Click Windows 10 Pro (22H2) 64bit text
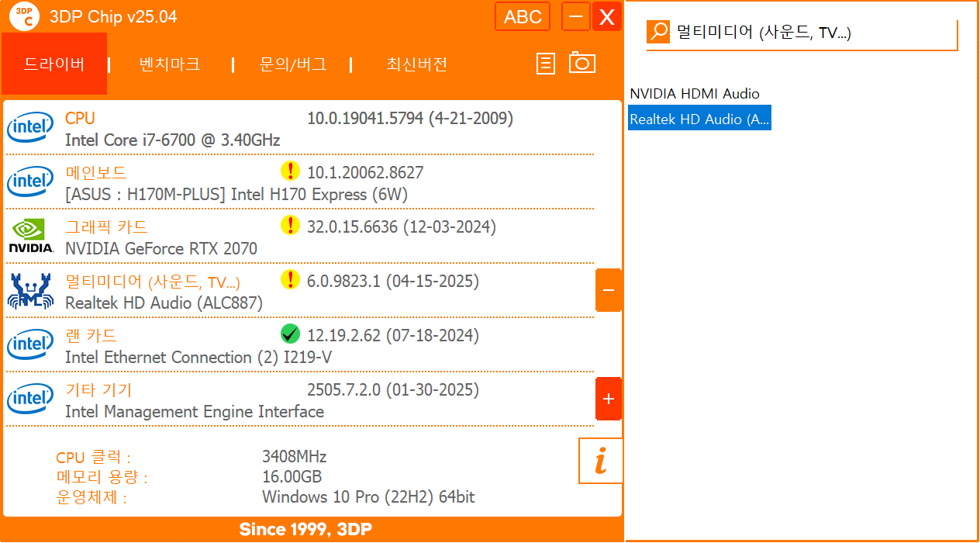 368,497
